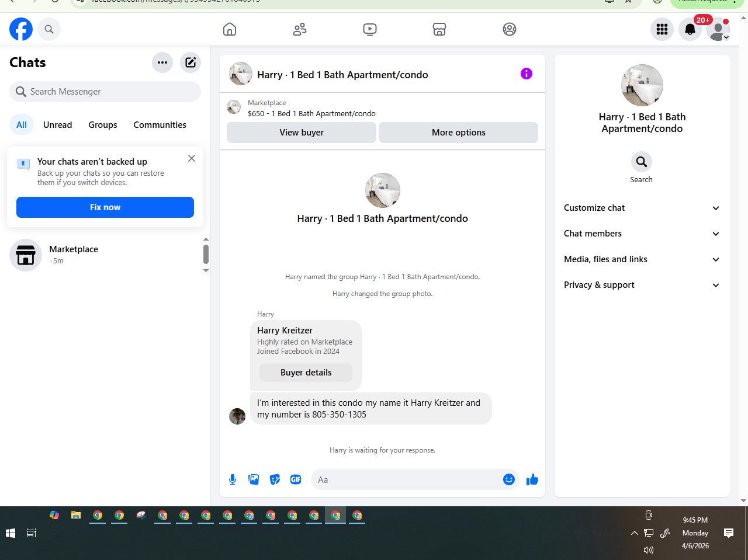The width and height of the screenshot is (748, 560).
Task: Open the group photo in the chat header
Action: click(241, 74)
